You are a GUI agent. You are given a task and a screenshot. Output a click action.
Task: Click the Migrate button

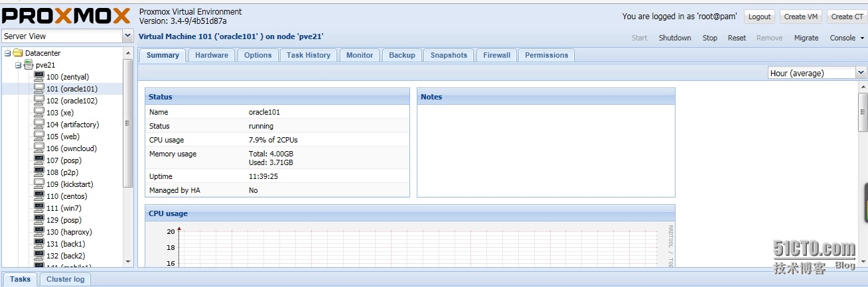click(x=806, y=38)
